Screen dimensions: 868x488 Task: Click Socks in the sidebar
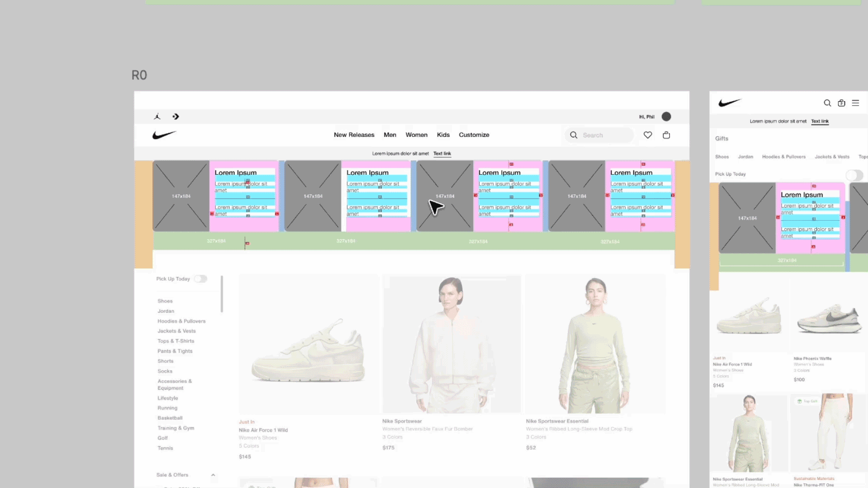165,371
